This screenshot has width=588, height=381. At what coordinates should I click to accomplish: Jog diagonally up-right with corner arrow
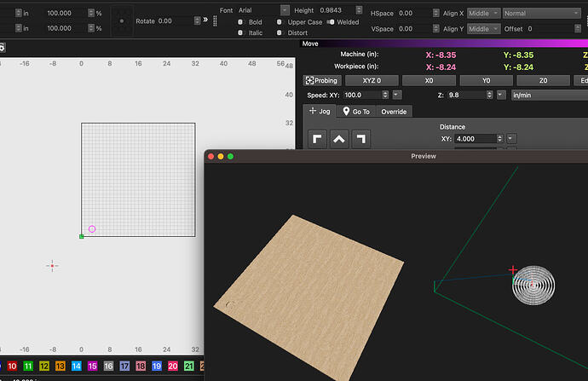click(361, 139)
